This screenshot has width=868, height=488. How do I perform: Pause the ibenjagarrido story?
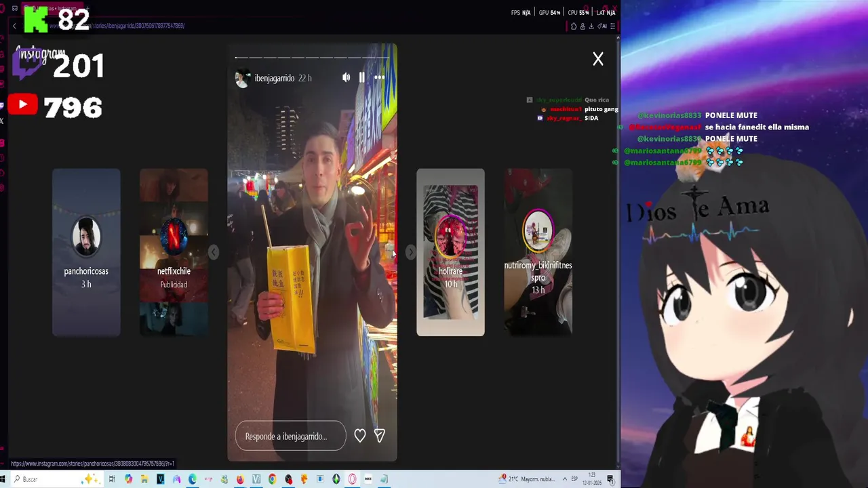[362, 77]
